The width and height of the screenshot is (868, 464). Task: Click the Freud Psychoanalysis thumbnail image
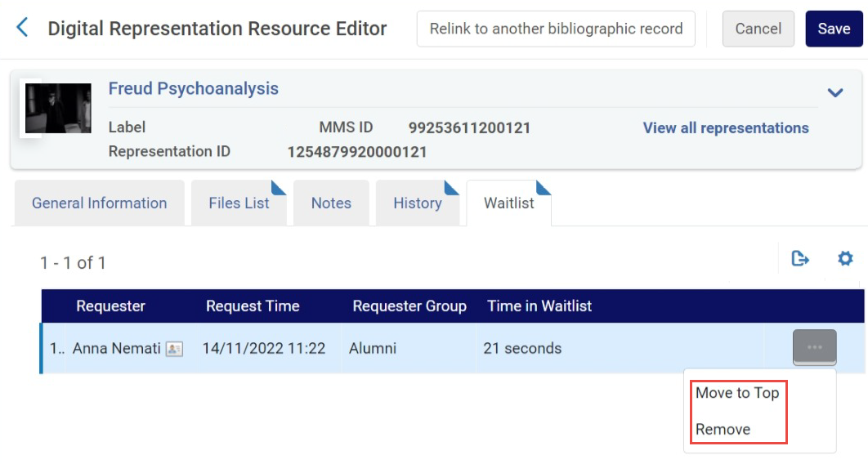(x=58, y=109)
